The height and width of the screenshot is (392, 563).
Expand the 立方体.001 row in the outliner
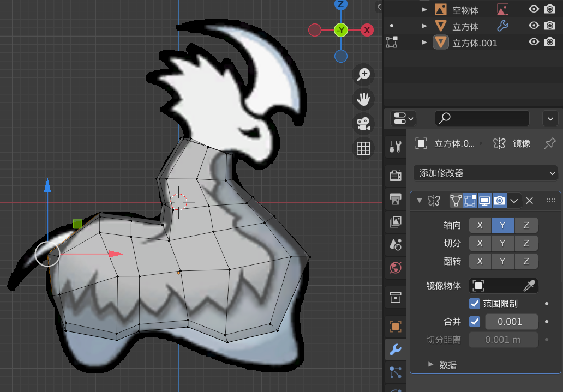point(424,43)
